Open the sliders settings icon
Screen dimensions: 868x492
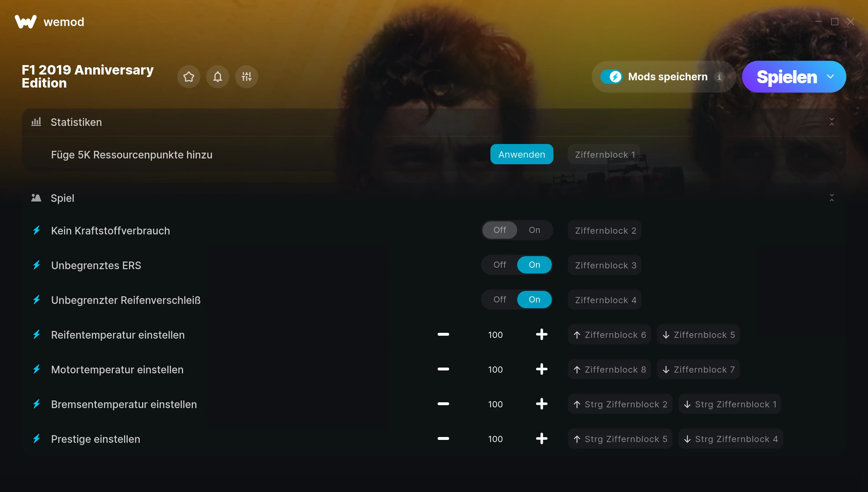tap(246, 77)
